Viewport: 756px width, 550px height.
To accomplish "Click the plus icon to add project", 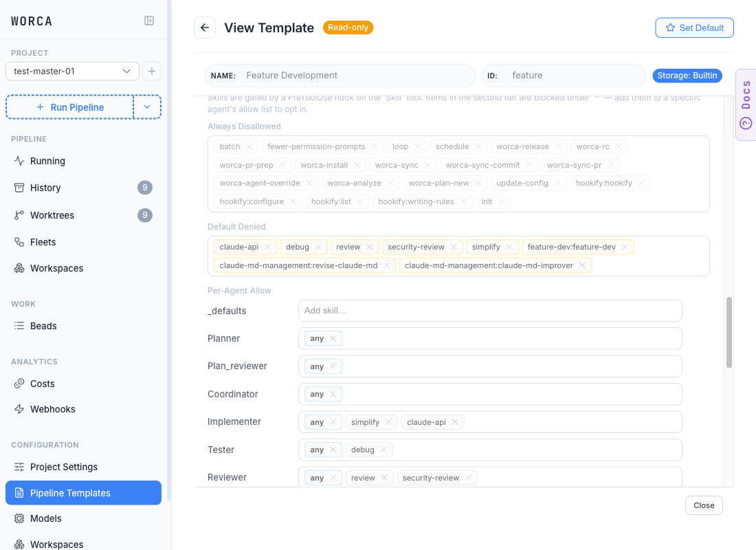I will coord(152,71).
